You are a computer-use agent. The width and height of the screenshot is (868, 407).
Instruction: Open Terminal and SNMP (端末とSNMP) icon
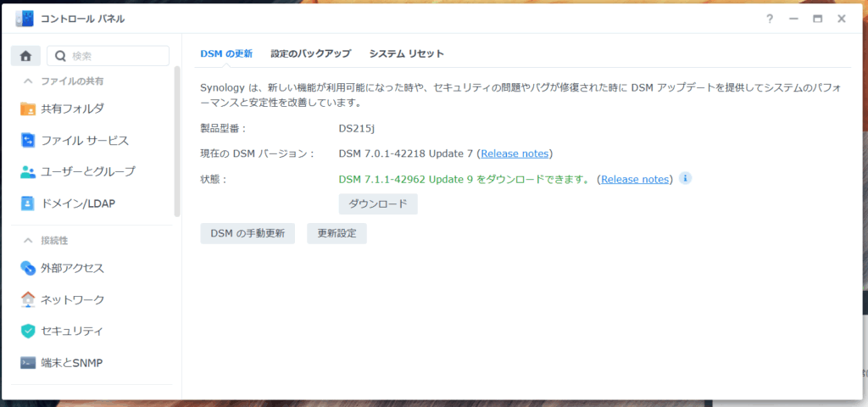[x=28, y=363]
